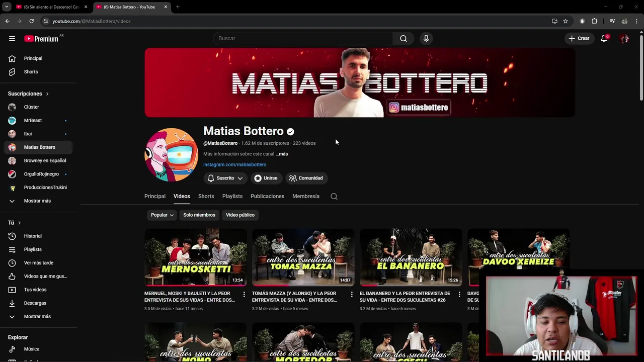Click the Crear button
The image size is (644, 362).
(579, 38)
